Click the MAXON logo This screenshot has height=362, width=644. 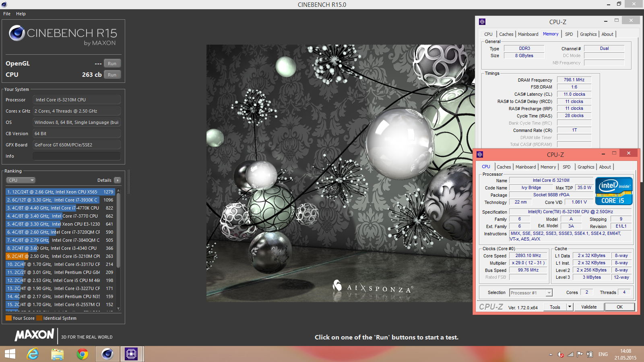tap(35, 335)
